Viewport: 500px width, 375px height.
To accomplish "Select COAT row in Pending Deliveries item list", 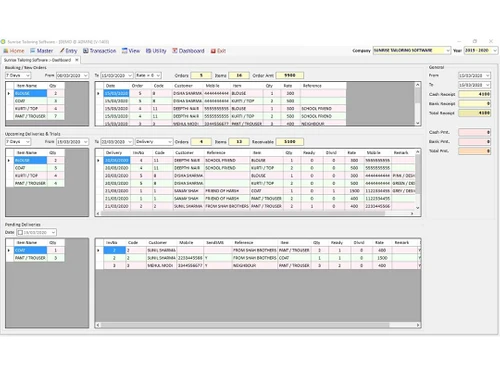I will (x=35, y=250).
